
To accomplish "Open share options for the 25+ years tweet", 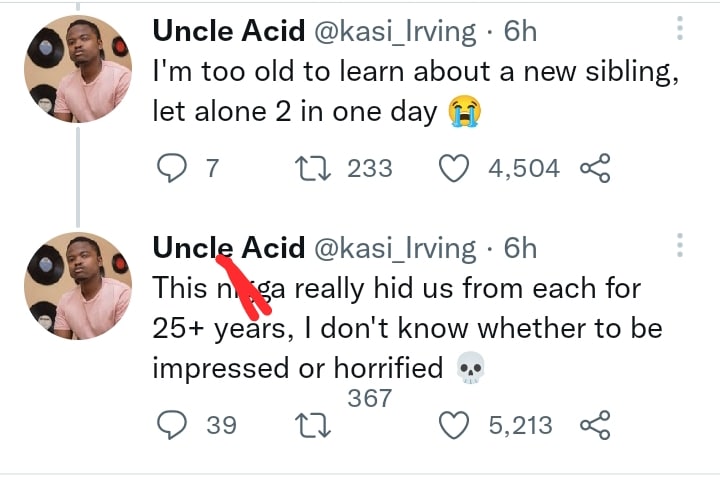I will point(595,426).
